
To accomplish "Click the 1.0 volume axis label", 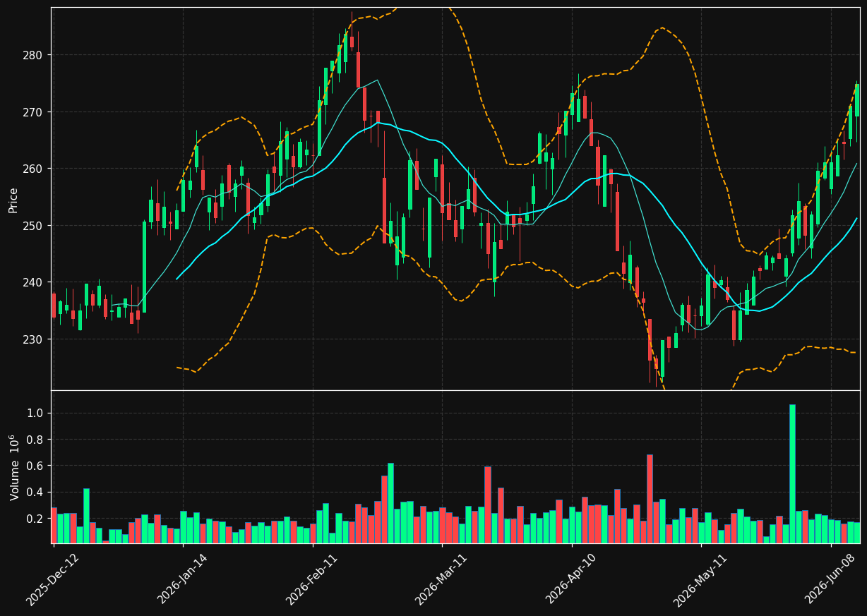I will 37,413.
